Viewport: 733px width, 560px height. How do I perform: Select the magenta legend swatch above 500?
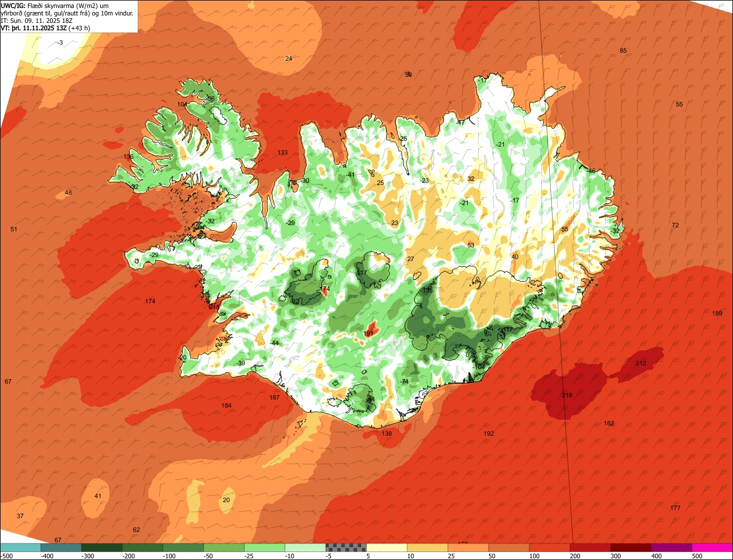point(713,547)
